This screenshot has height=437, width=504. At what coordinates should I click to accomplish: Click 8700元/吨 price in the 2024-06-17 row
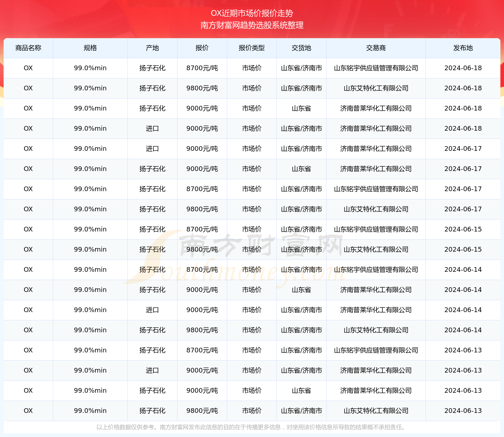202,189
